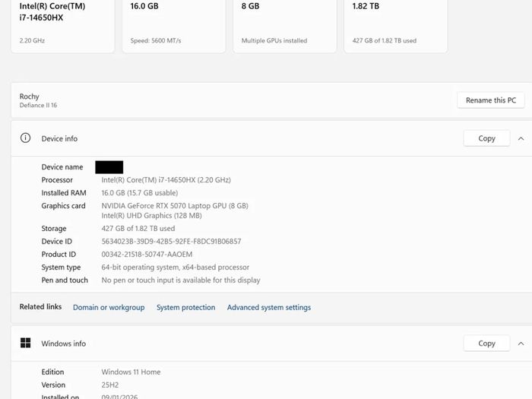Click the processor value Intel(R) Core(TM) i7-14650HX (2.20 GHz)
Image resolution: width=532 pixels, height=399 pixels.
(166, 180)
